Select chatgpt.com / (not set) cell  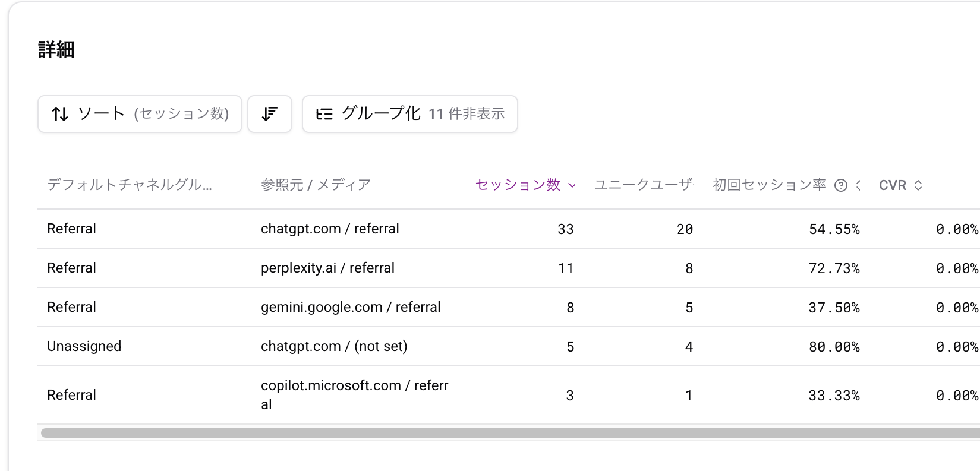tap(334, 346)
